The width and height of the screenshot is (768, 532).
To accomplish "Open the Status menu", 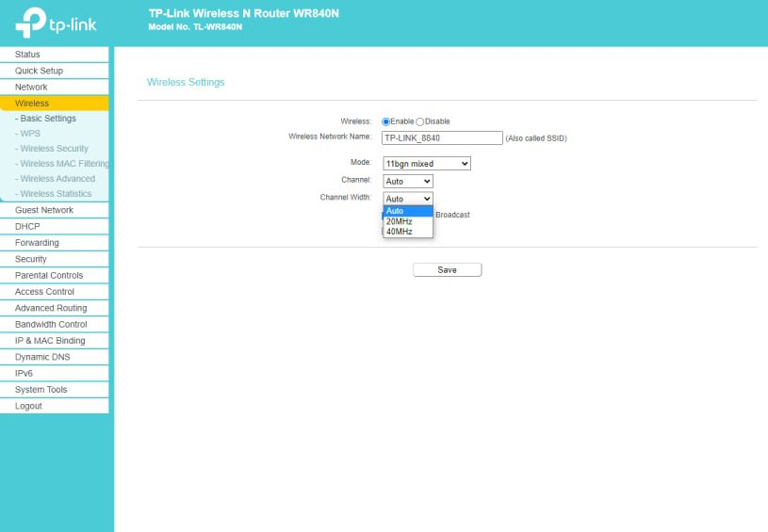I will click(x=55, y=55).
